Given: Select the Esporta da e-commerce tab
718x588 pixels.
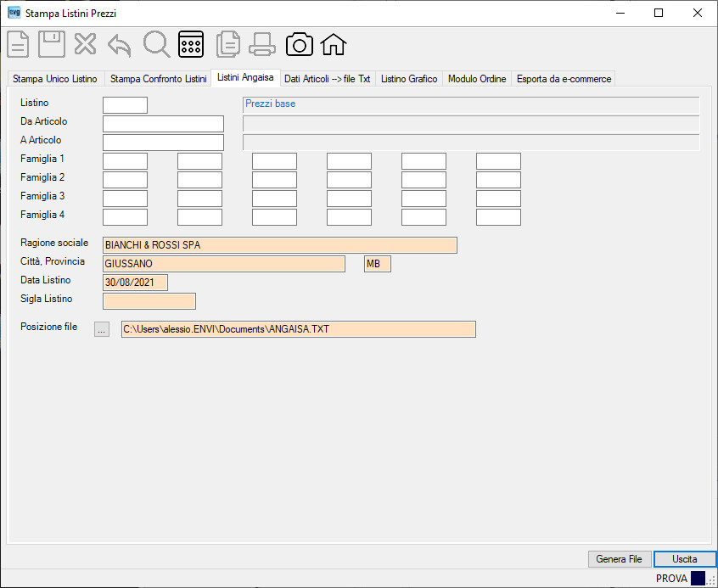Looking at the screenshot, I should coord(564,79).
